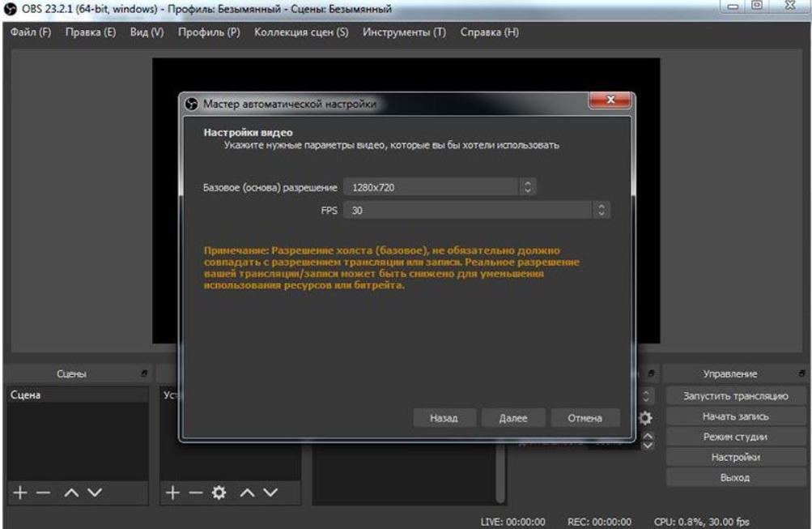The image size is (812, 529).
Task: Open the Файл (F) menu
Action: pyautogui.click(x=31, y=32)
